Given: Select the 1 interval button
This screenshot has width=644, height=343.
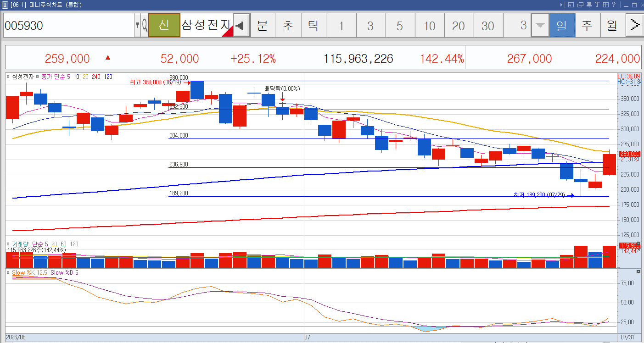Looking at the screenshot, I should (341, 26).
